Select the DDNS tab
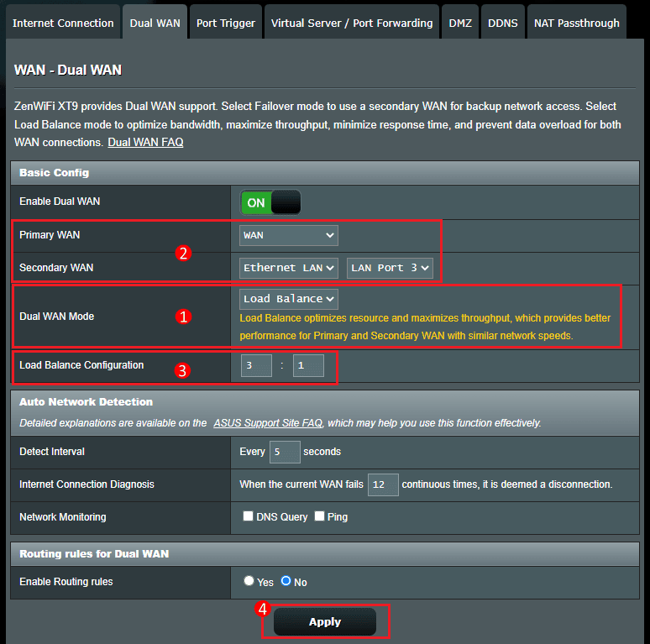This screenshot has height=644, width=650. click(503, 23)
